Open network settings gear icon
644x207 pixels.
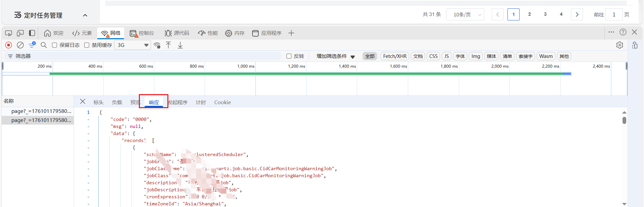click(620, 45)
